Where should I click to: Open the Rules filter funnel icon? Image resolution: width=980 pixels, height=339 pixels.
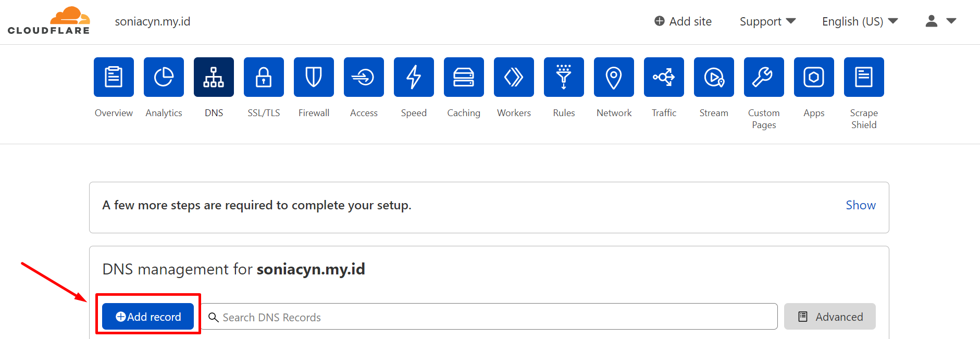[564, 77]
